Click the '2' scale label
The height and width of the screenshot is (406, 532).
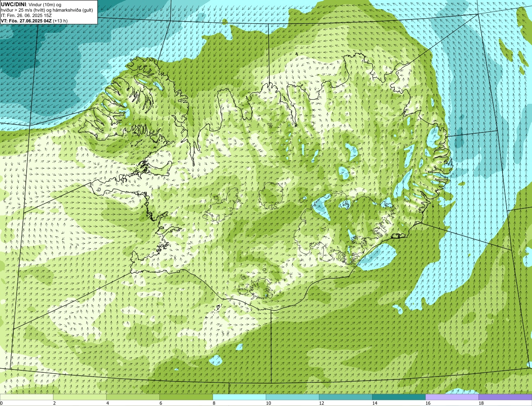click(54, 403)
